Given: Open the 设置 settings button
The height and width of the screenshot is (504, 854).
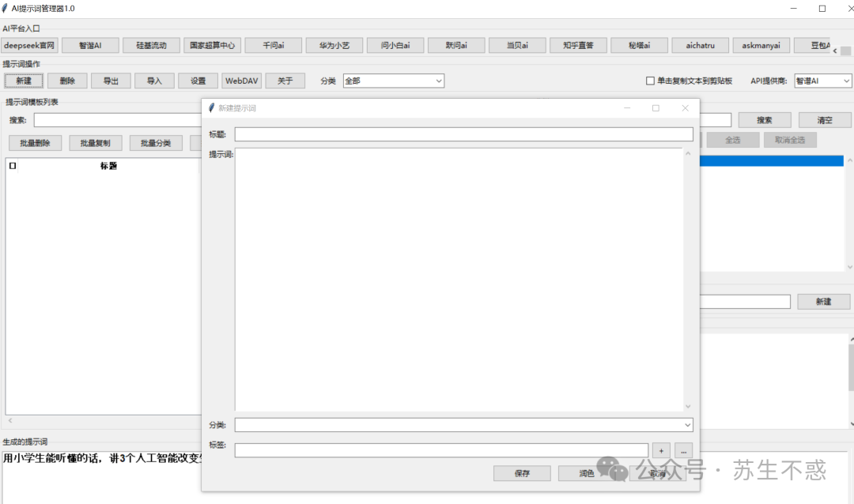Looking at the screenshot, I should coord(198,81).
